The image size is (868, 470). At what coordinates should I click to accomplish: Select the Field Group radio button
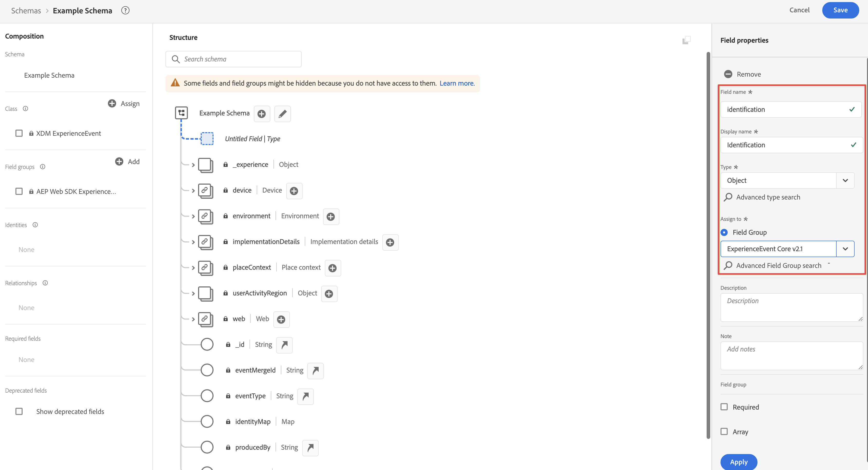point(724,232)
